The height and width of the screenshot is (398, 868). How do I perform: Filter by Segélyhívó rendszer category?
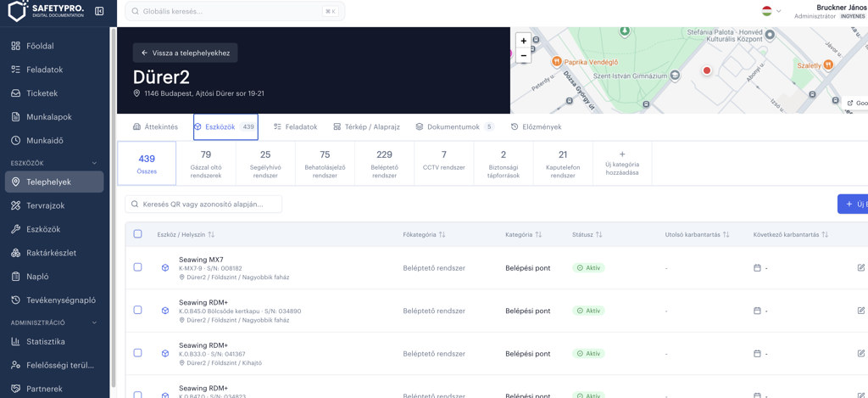(265, 163)
